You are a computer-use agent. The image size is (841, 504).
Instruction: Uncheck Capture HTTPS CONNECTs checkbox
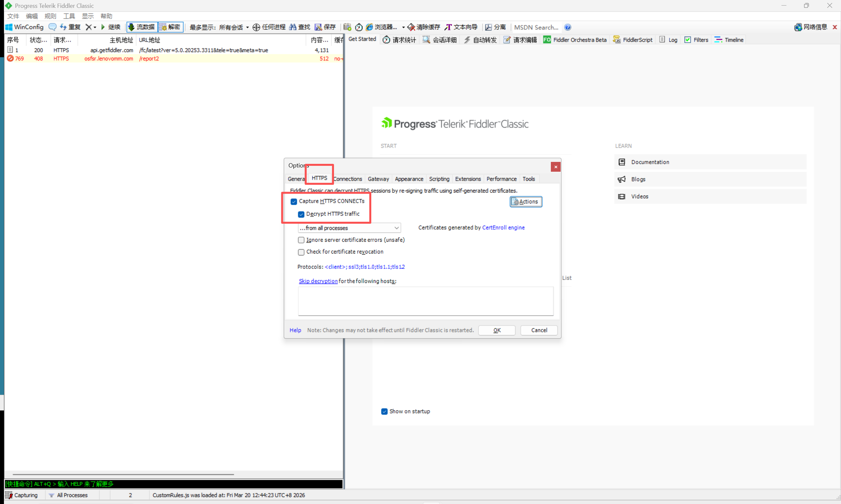pos(294,202)
